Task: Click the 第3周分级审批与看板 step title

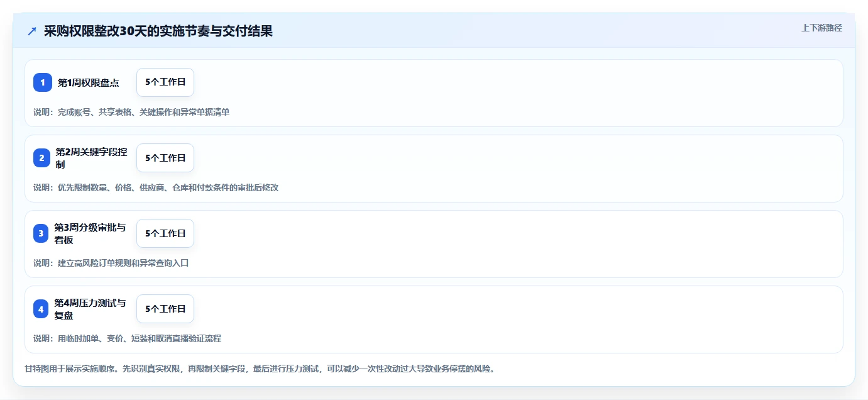Action: tap(91, 233)
